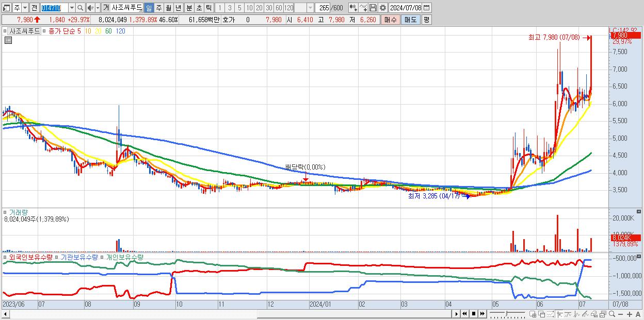Click the green 60 moving average legend
This screenshot has height=320, width=644.
(108, 31)
